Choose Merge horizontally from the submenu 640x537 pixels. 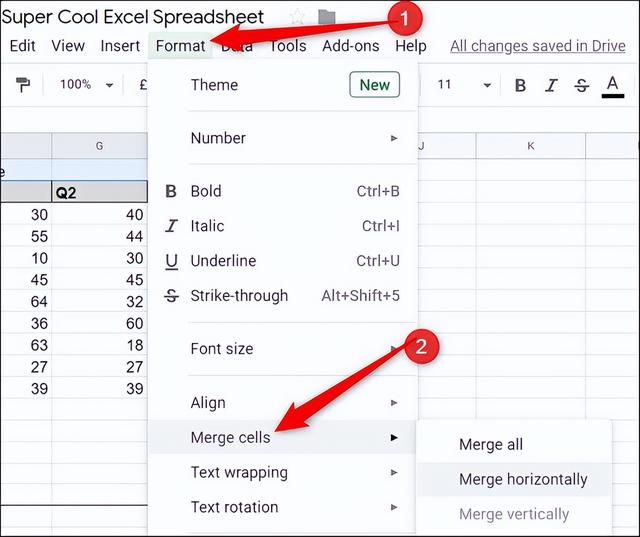tap(523, 479)
